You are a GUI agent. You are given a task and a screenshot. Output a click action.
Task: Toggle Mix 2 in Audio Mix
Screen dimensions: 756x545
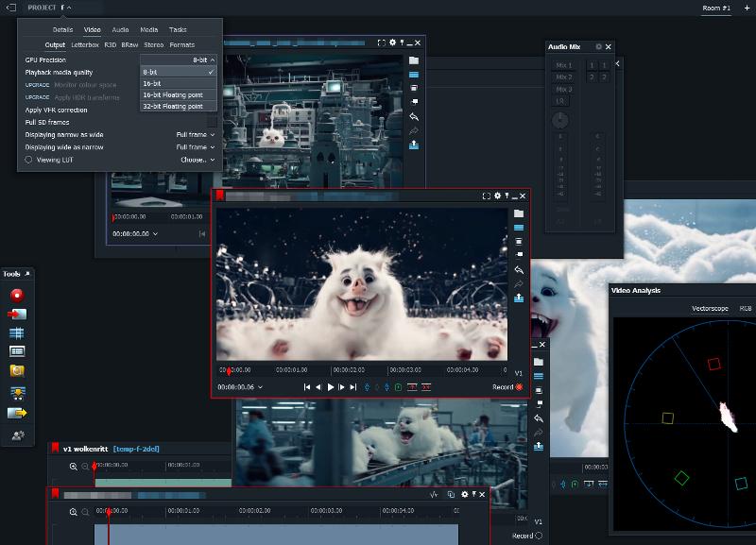click(563, 77)
